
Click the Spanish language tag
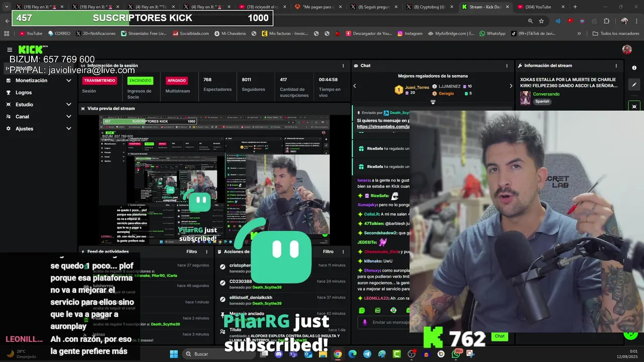542,102
